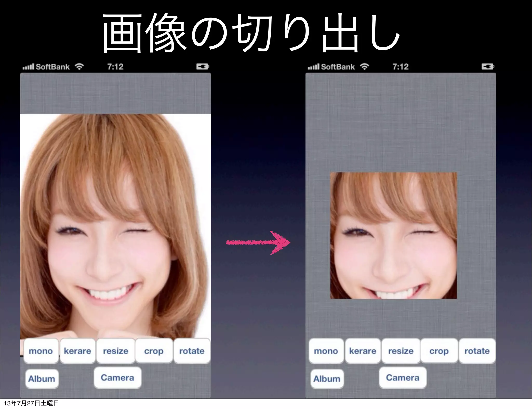Tap the mono button on right phone
The width and height of the screenshot is (532, 409).
[x=326, y=351]
